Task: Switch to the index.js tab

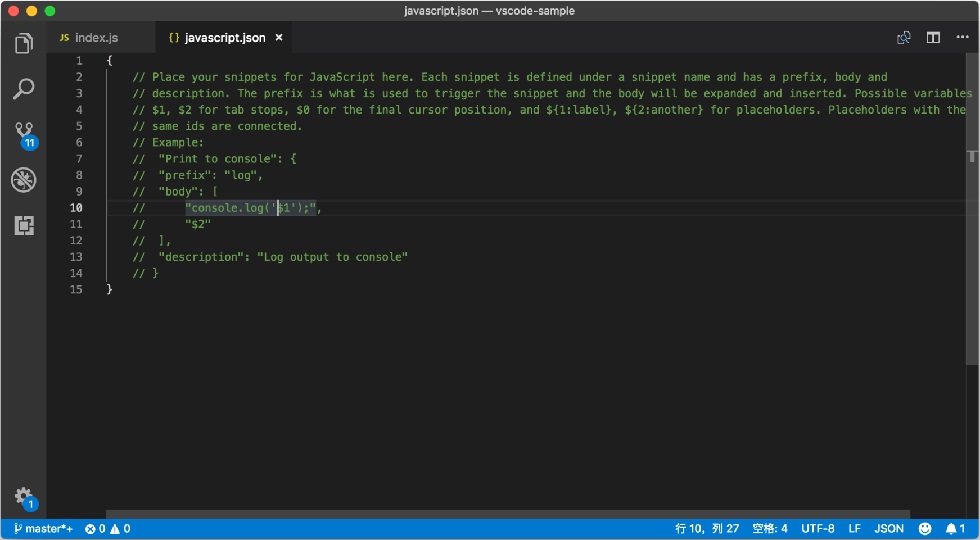Action: [89, 38]
